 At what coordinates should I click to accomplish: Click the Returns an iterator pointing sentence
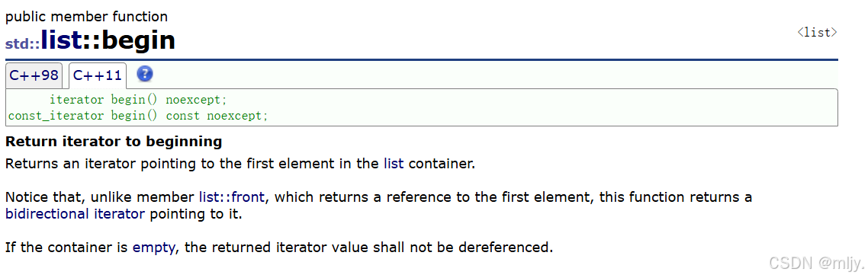[240, 165]
